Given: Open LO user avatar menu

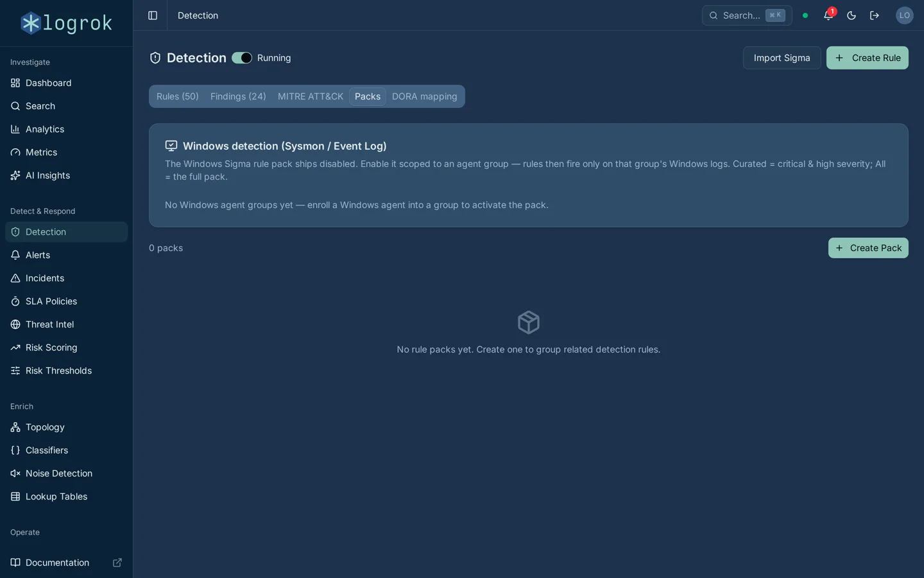Looking at the screenshot, I should (905, 15).
